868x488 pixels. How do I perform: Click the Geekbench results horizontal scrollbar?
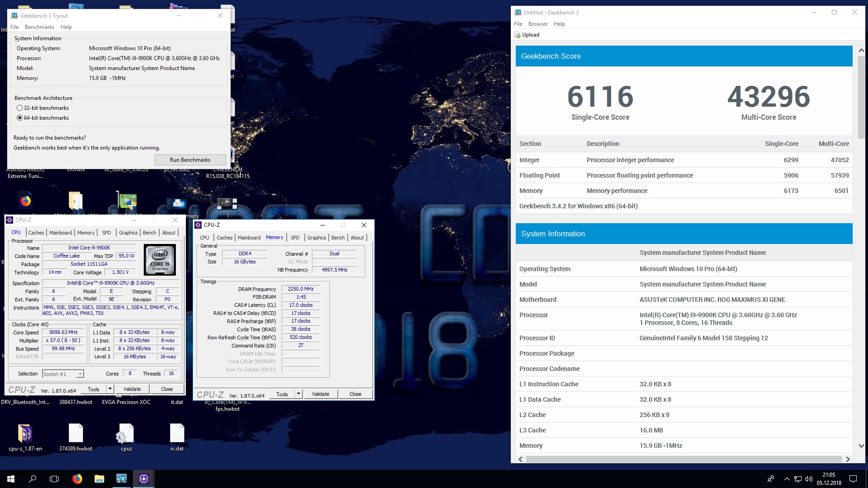(684, 459)
